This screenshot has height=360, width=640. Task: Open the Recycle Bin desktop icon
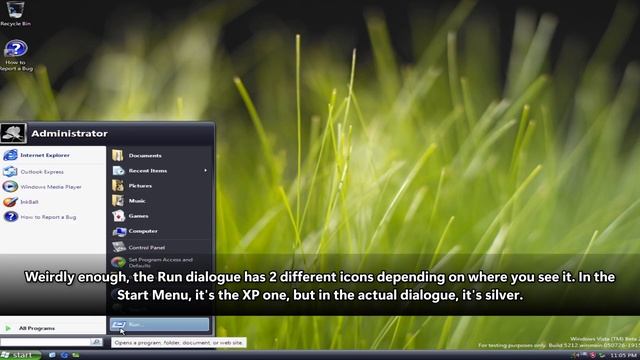[x=15, y=13]
